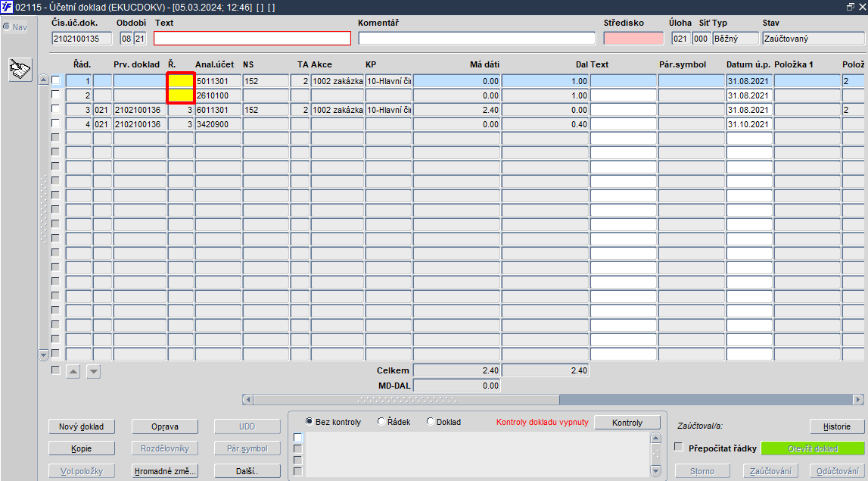868x481 pixels.
Task: Enable Přepočítat řádky checkbox
Action: point(679,447)
